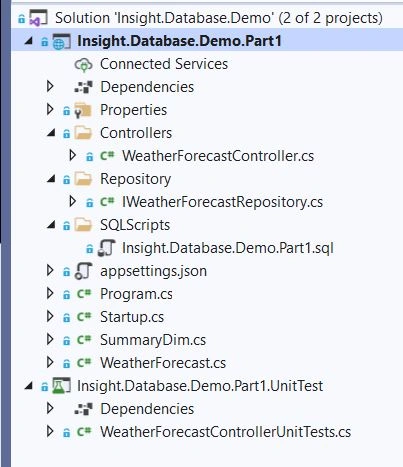Click the C# icon beside IWeatherForecastRepository.cs
The image size is (403, 467).
tap(107, 202)
